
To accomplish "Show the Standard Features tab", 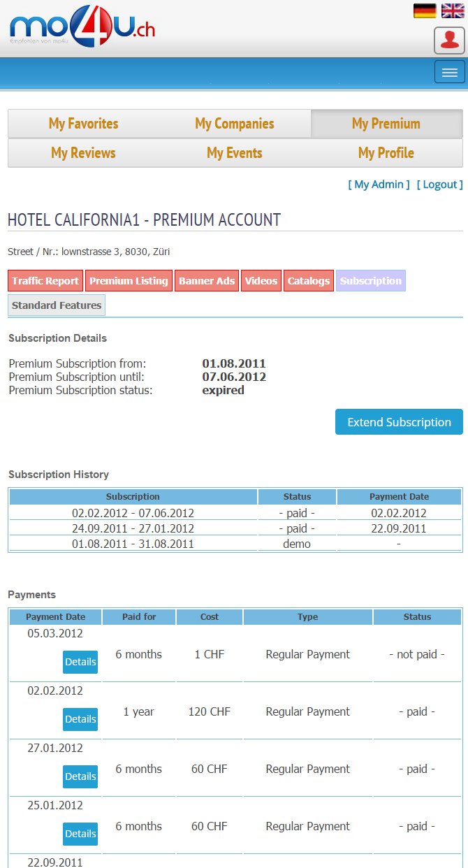I will (57, 305).
